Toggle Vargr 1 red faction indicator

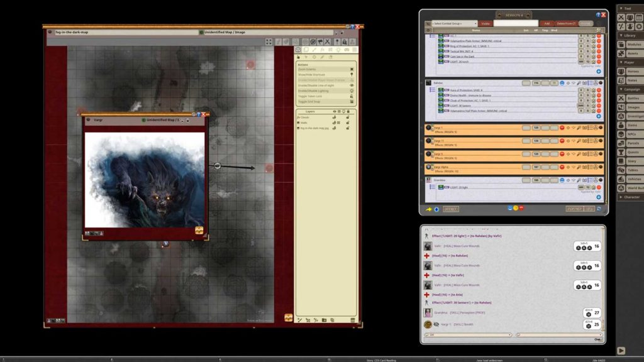coord(562,128)
